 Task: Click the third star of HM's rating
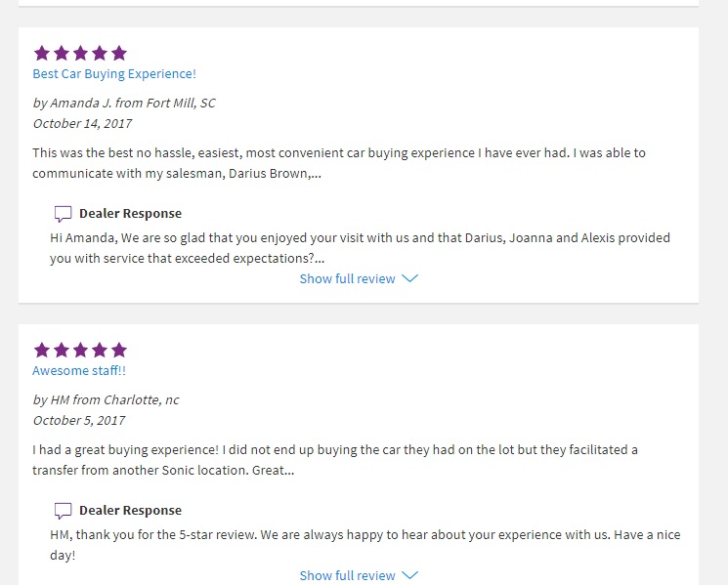pyautogui.click(x=80, y=350)
